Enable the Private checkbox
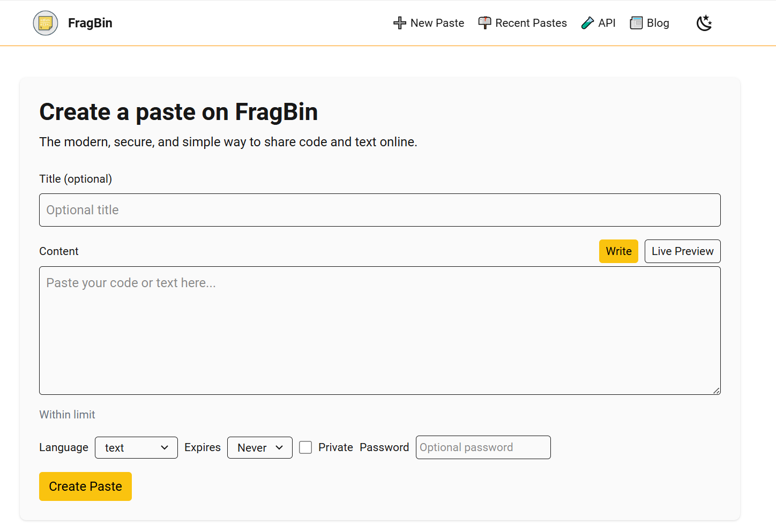776x532 pixels. coord(305,447)
